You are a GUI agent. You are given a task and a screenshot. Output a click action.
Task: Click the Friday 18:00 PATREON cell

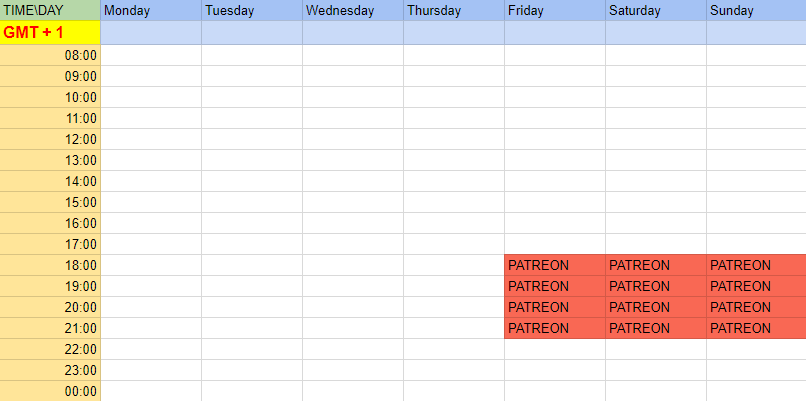(x=555, y=265)
